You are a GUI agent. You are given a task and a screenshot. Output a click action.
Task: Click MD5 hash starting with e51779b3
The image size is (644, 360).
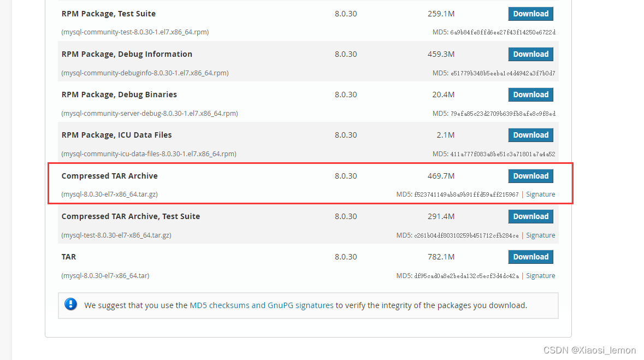click(x=503, y=73)
